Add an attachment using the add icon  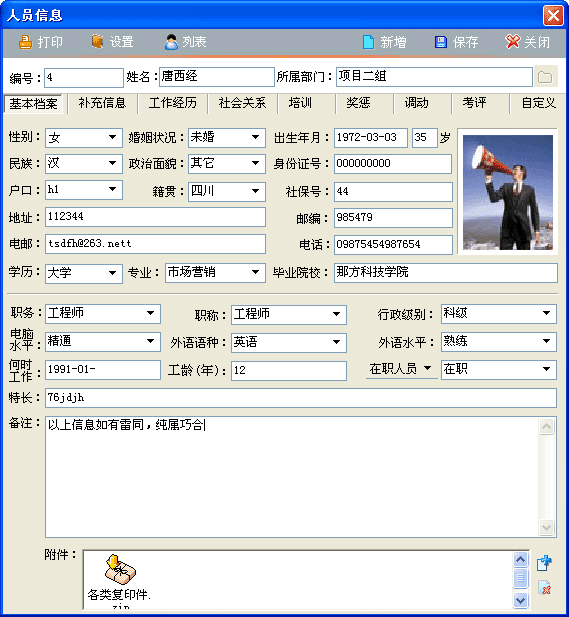pyautogui.click(x=544, y=563)
